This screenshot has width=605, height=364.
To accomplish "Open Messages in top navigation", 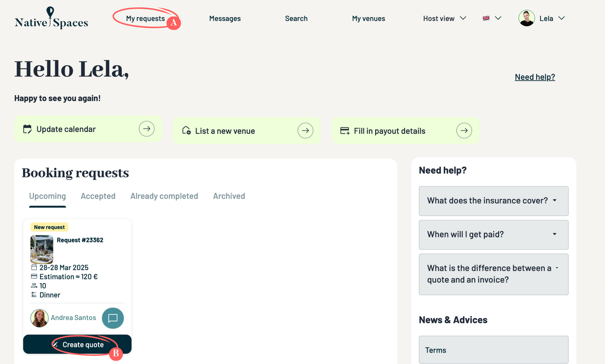I will (225, 18).
